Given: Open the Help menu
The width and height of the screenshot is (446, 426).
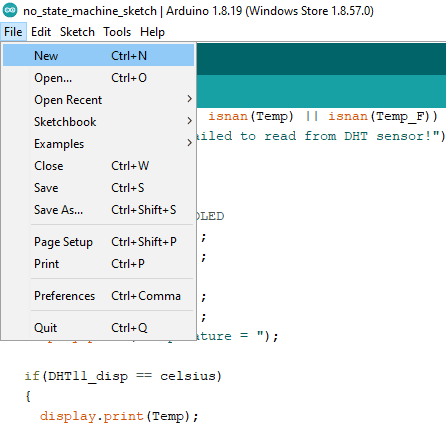Looking at the screenshot, I should click(x=152, y=32).
